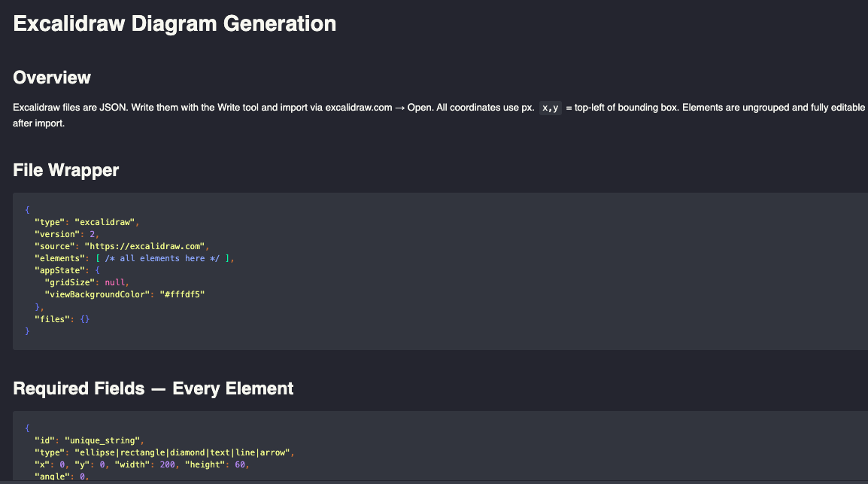Select the "width": 200 value
Screen dimensions: 868x484
(x=143, y=464)
